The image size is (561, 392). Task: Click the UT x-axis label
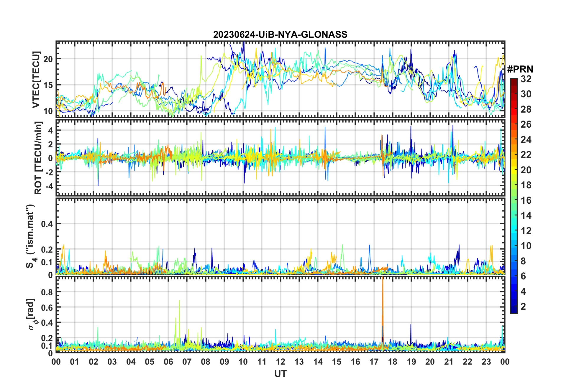280,374
